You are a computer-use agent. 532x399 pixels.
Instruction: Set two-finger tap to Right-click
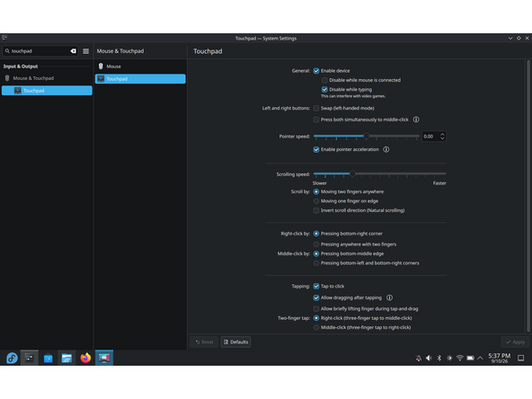pyautogui.click(x=316, y=318)
